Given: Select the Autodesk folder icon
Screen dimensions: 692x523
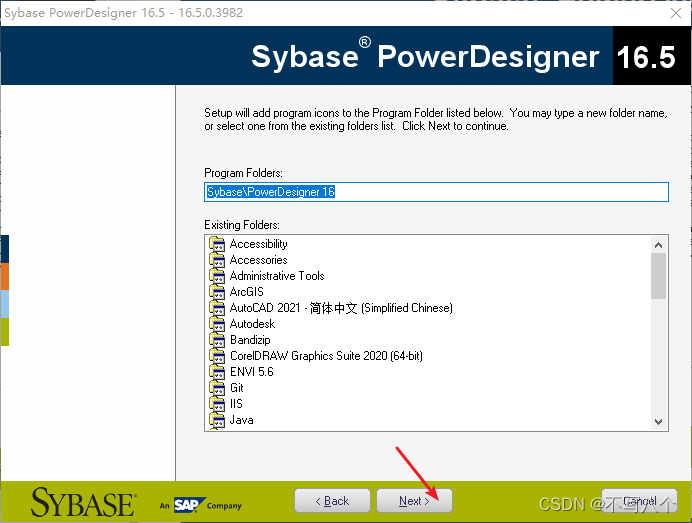Looking at the screenshot, I should pyautogui.click(x=217, y=324).
